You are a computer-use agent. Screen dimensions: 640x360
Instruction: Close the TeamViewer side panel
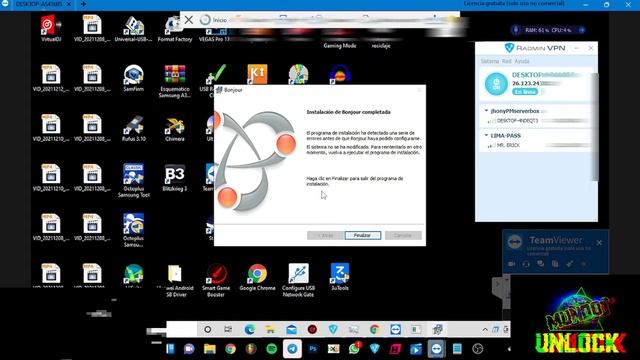click(x=599, y=242)
